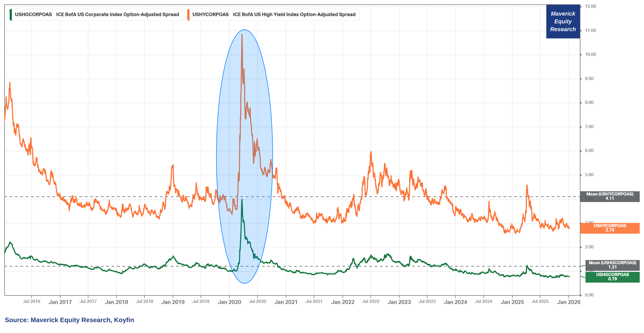644x333 pixels.
Task: Click the Jan 2023 x-axis label
Action: (399, 302)
